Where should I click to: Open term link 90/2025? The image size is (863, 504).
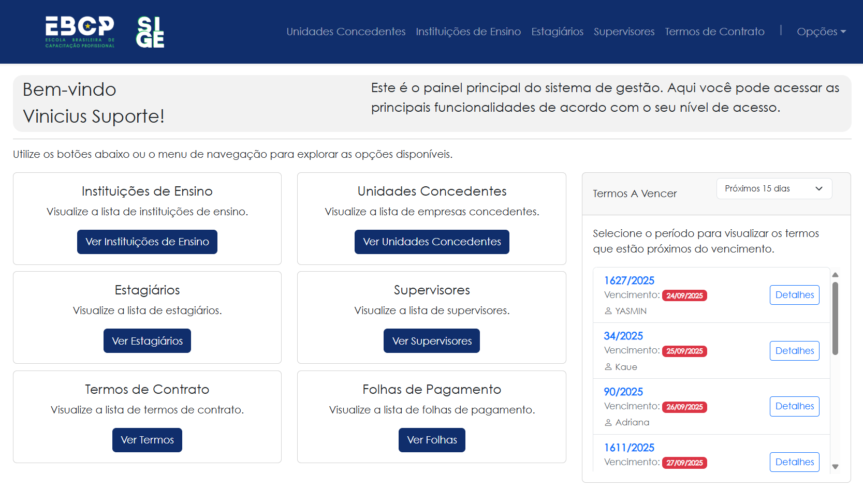pyautogui.click(x=623, y=392)
